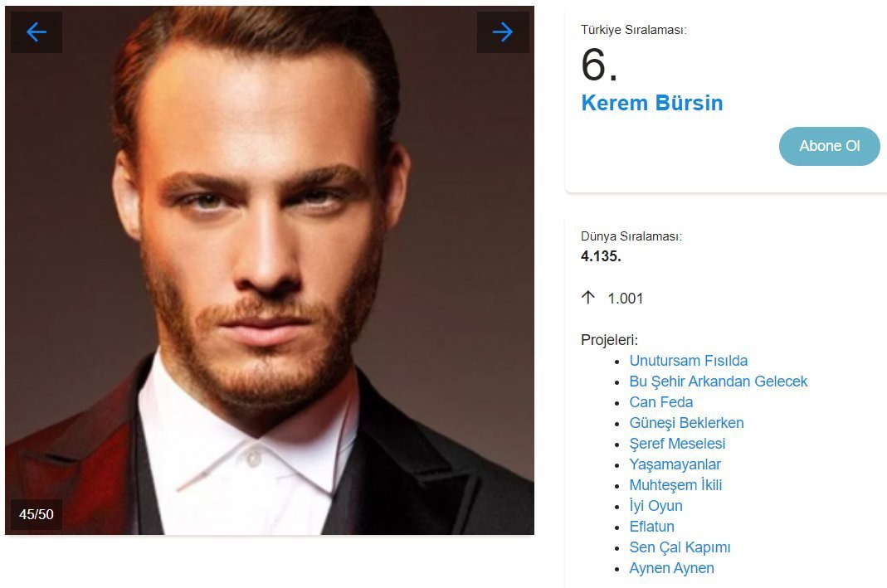
Task: Subscribe using the Abone Ol button
Action: coord(829,147)
